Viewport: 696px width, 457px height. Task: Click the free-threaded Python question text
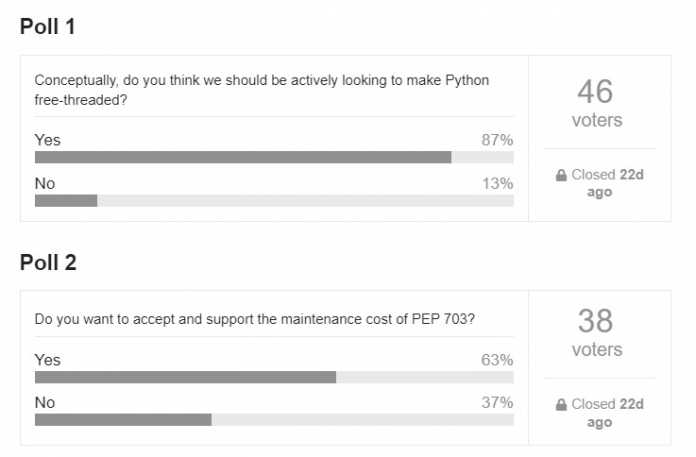(262, 89)
